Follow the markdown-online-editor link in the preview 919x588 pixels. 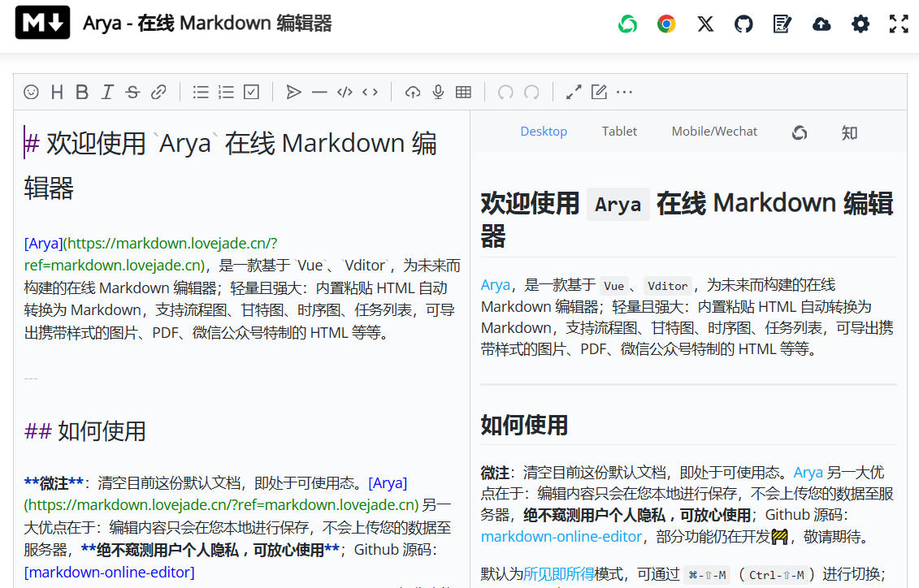(561, 537)
